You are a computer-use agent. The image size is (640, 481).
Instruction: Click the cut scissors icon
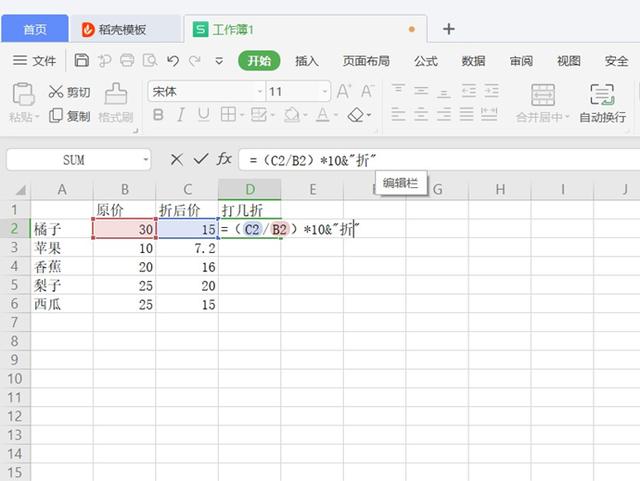click(55, 91)
